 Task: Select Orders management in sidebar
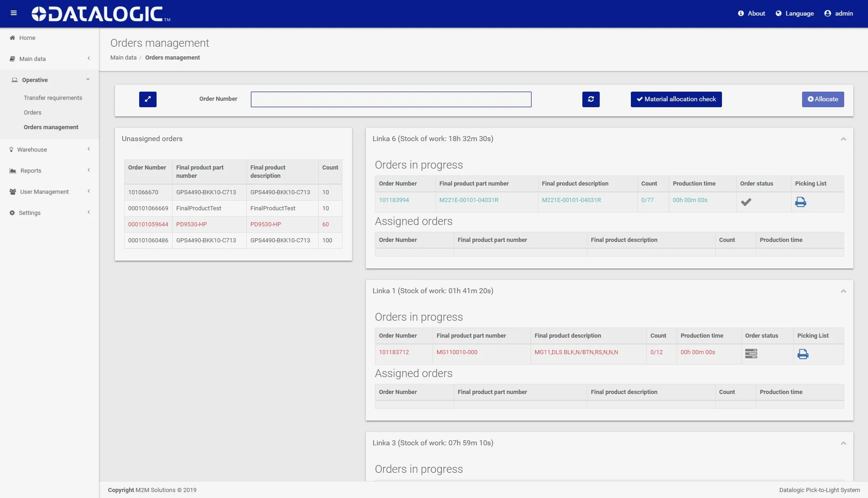pos(51,127)
